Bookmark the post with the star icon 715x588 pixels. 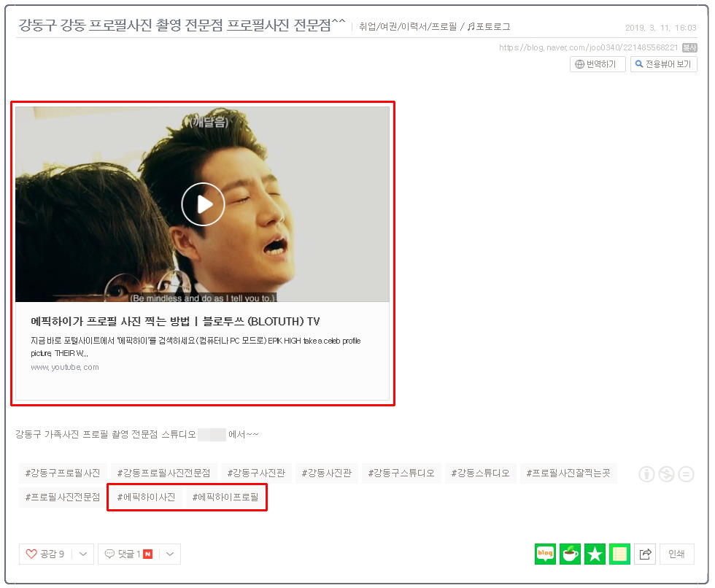[595, 554]
